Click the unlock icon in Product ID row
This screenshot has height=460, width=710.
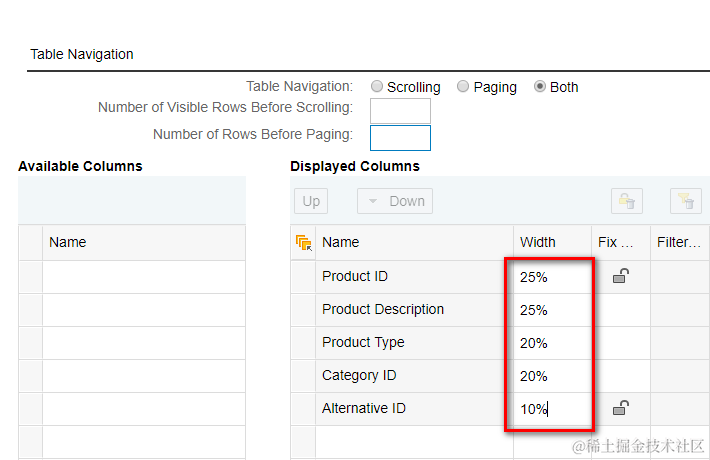pos(620,276)
